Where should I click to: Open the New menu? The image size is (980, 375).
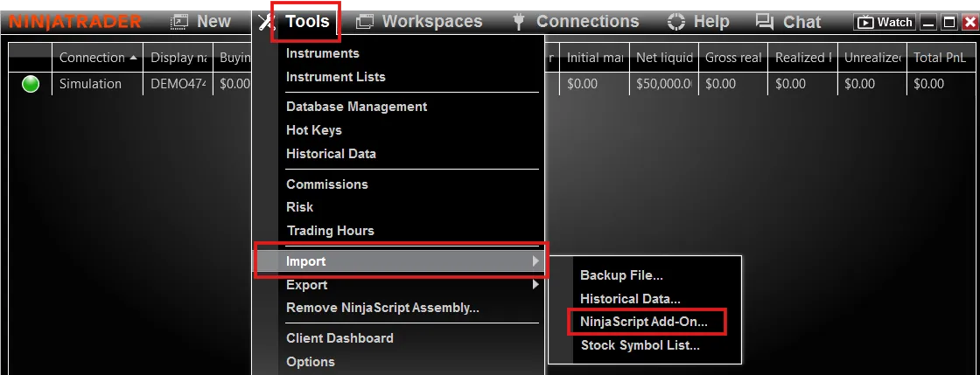[x=213, y=22]
